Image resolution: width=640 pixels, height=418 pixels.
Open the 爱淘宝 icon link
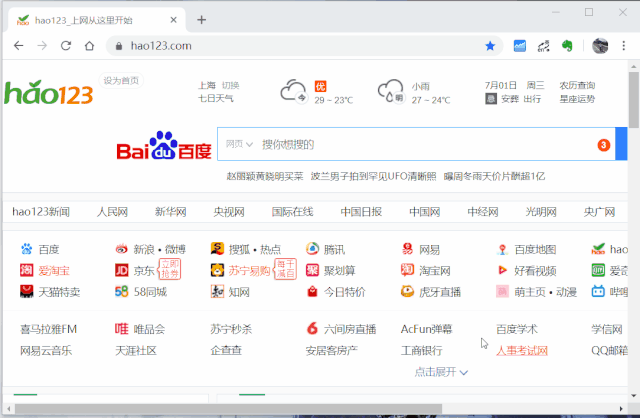tap(27, 270)
